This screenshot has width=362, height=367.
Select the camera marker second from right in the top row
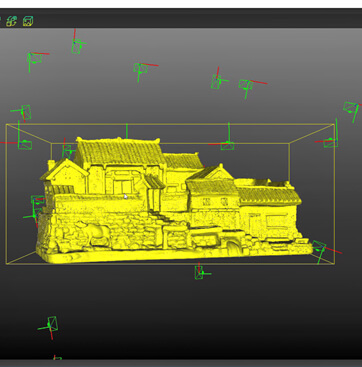pyautogui.click(x=217, y=80)
